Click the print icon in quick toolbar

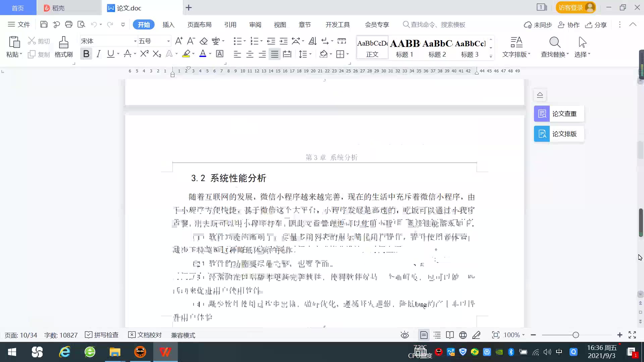(69, 24)
